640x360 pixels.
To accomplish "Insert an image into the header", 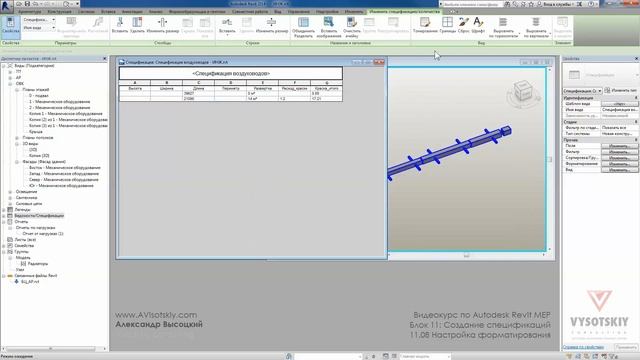I will 329,27.
